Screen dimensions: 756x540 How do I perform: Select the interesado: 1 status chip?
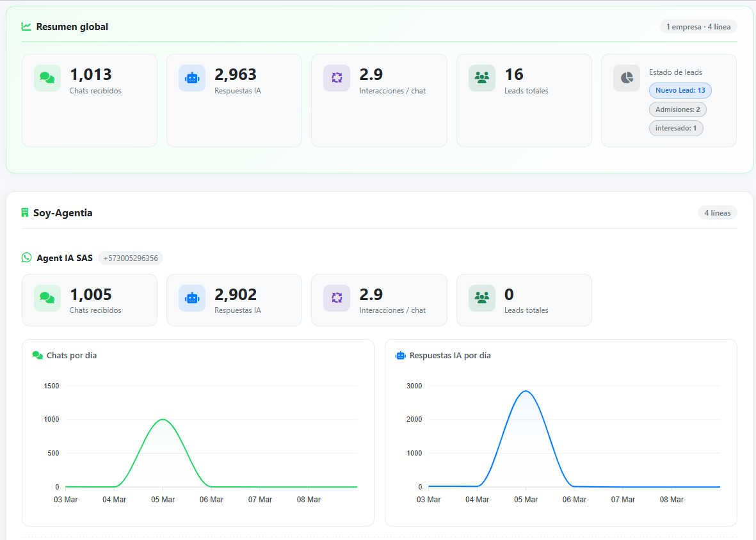(676, 128)
